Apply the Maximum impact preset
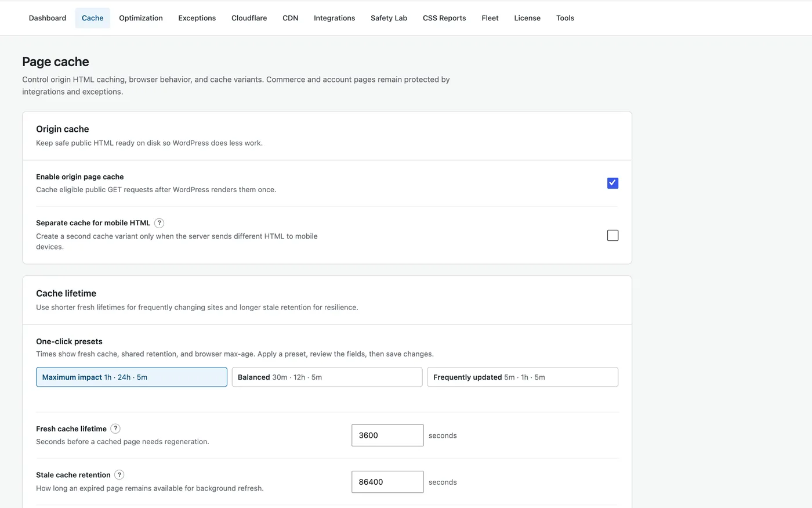This screenshot has width=812, height=508. click(x=132, y=377)
